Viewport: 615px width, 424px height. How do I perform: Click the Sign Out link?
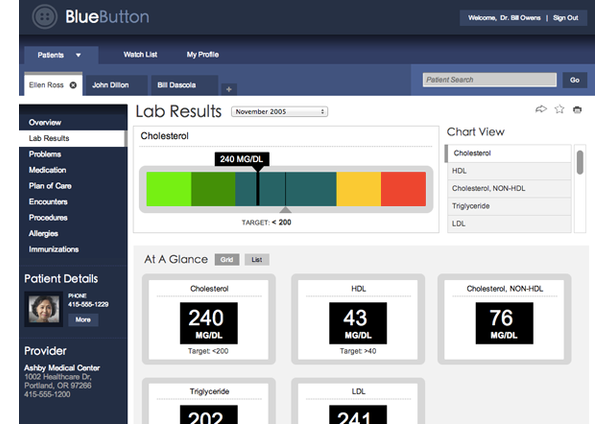(x=566, y=18)
